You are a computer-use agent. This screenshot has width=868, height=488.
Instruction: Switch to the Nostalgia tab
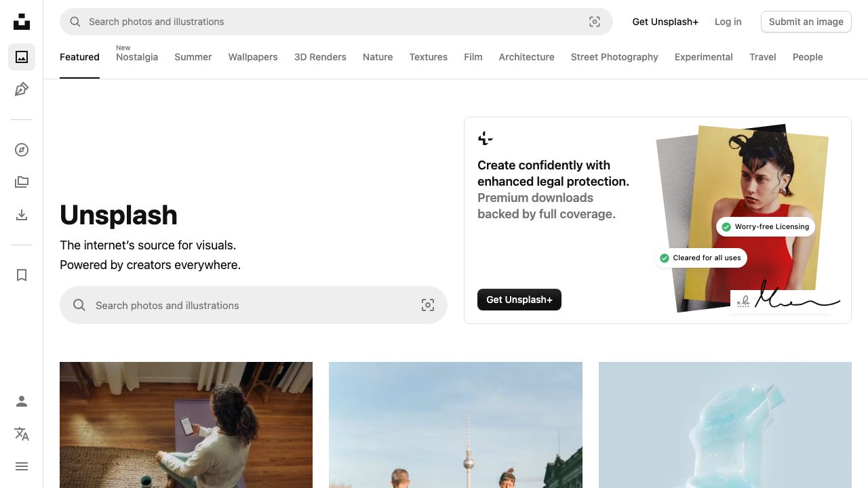coord(137,57)
